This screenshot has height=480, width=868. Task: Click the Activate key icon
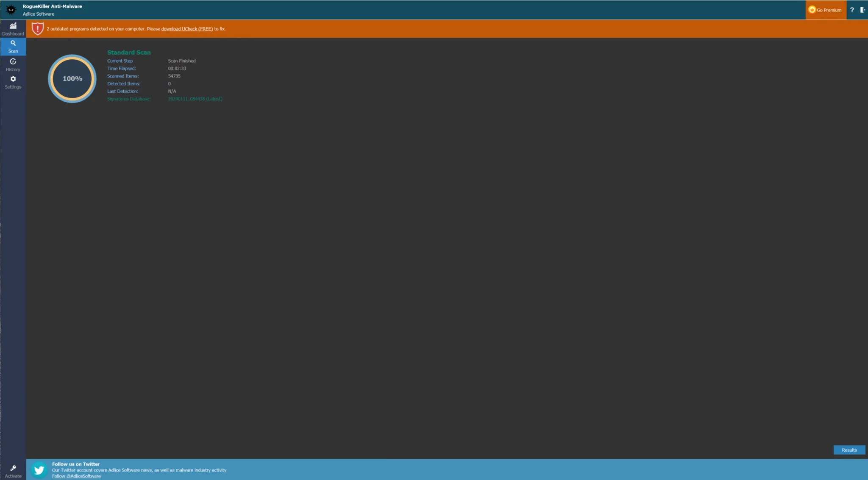(13, 468)
